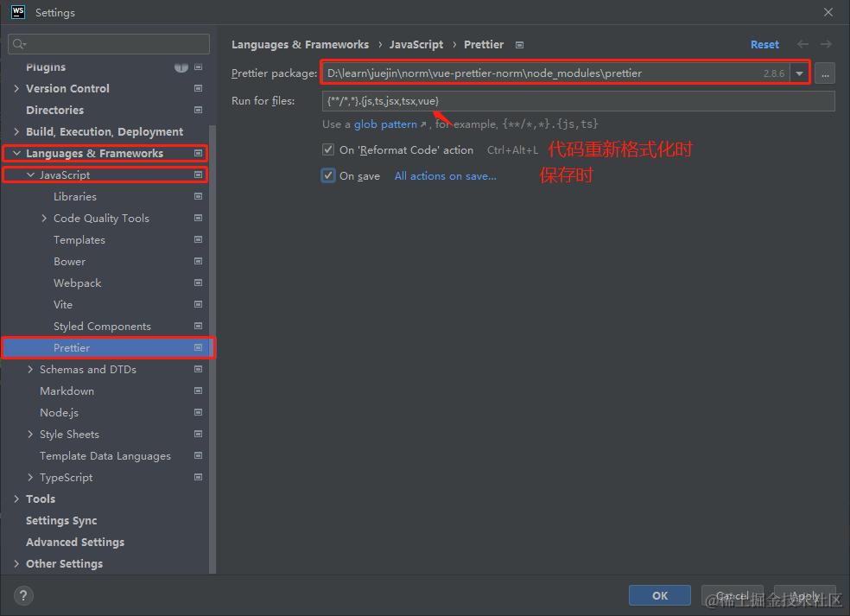Select Libraries under JavaScript
This screenshot has width=850, height=616.
(75, 196)
